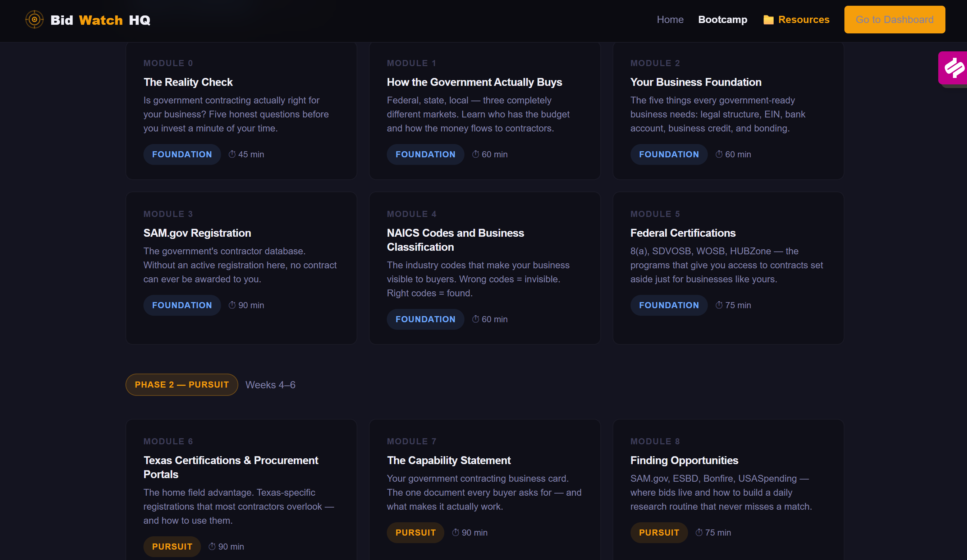Click the MODULE 2 label

[x=655, y=63]
